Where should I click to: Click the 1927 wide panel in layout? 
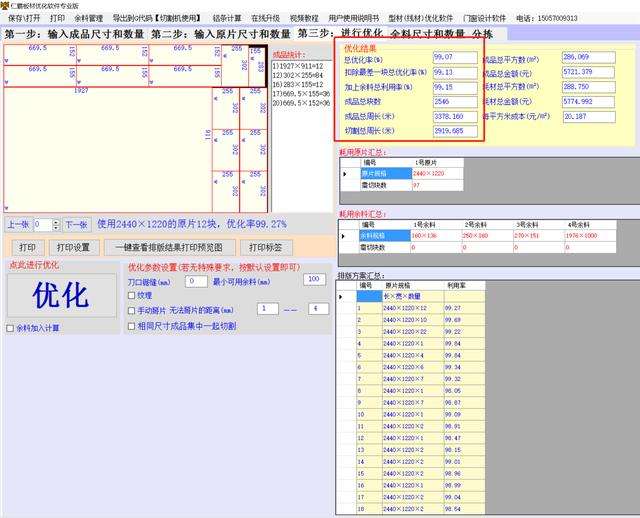(108, 149)
